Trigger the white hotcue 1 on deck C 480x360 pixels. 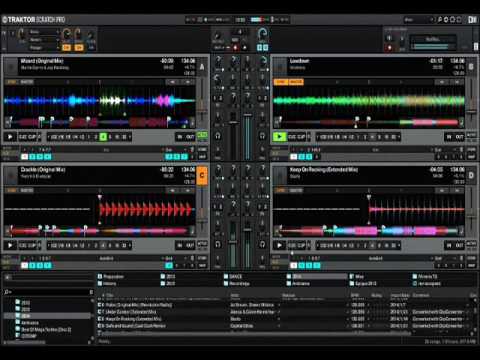(24, 265)
